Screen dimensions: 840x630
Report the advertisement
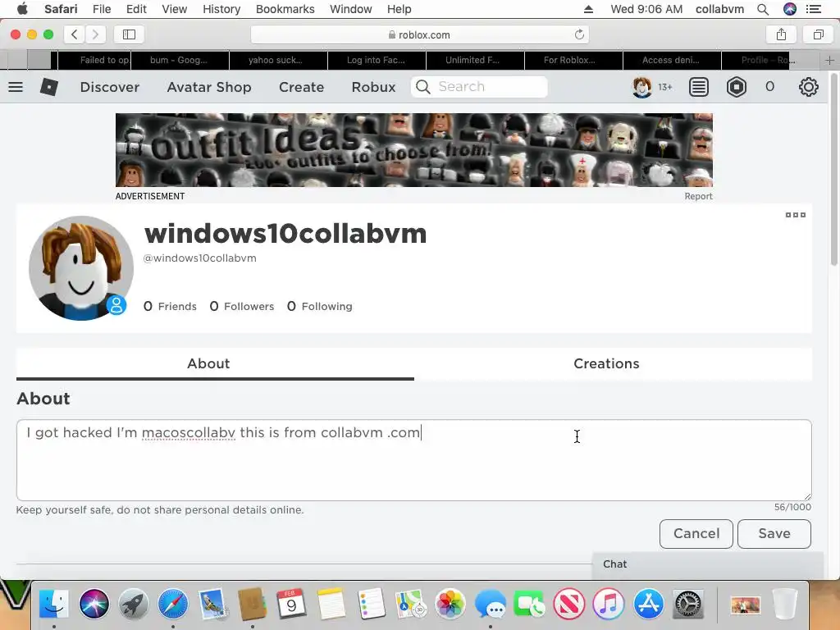[698, 197]
